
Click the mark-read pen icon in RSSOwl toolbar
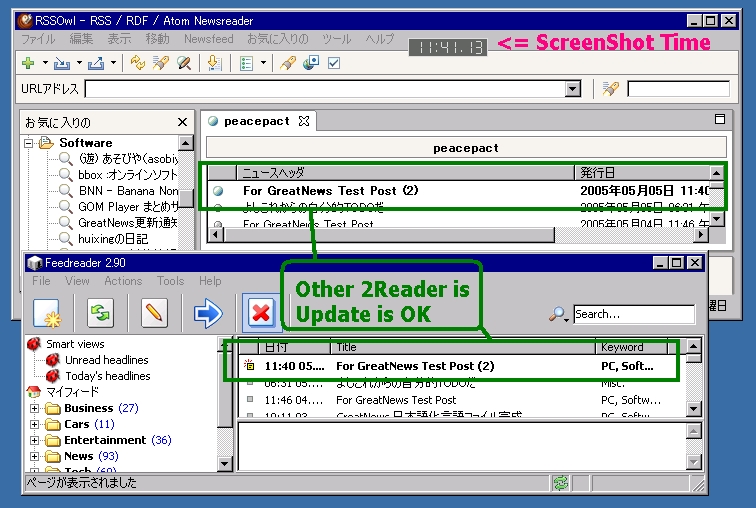(184, 63)
